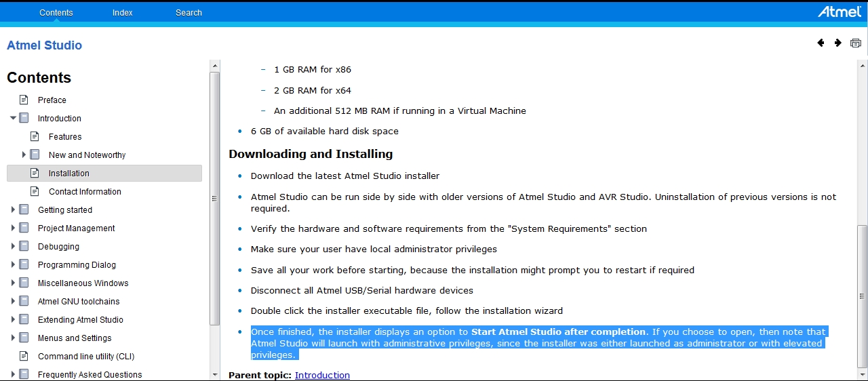
Task: Click 'Disconnect all Atmel USB/Serial hardware devices' line
Action: coord(362,290)
